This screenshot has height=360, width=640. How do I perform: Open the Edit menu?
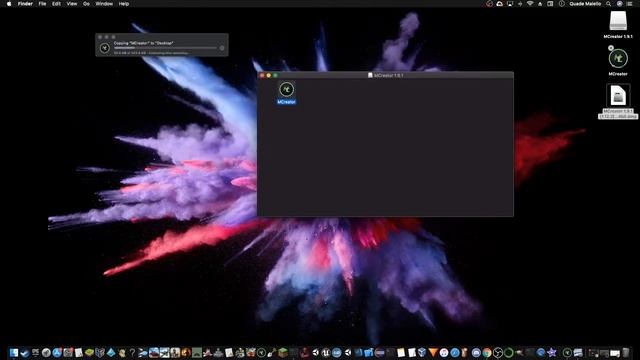(56, 4)
